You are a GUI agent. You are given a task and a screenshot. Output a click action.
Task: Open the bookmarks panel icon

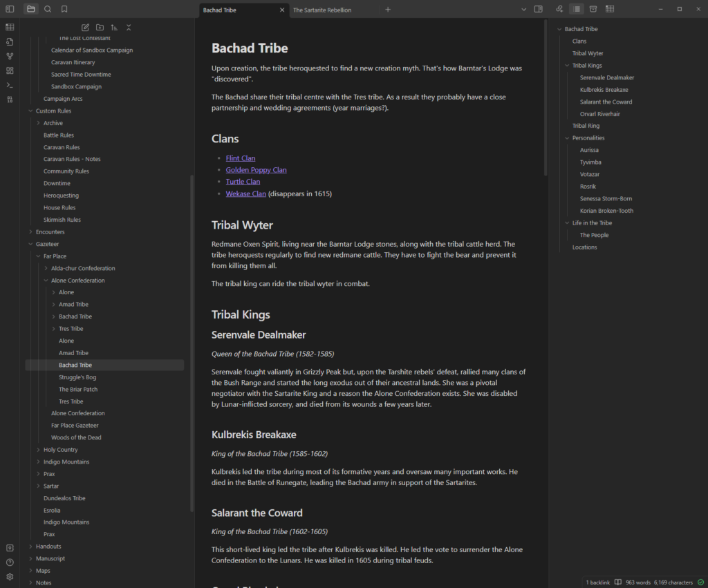click(x=64, y=9)
